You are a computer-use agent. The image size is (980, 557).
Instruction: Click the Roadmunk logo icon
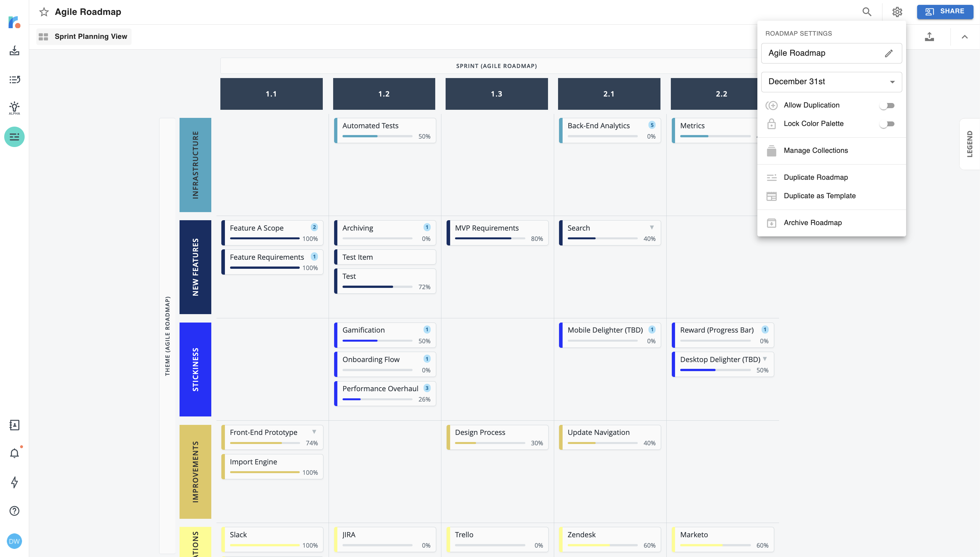click(14, 22)
